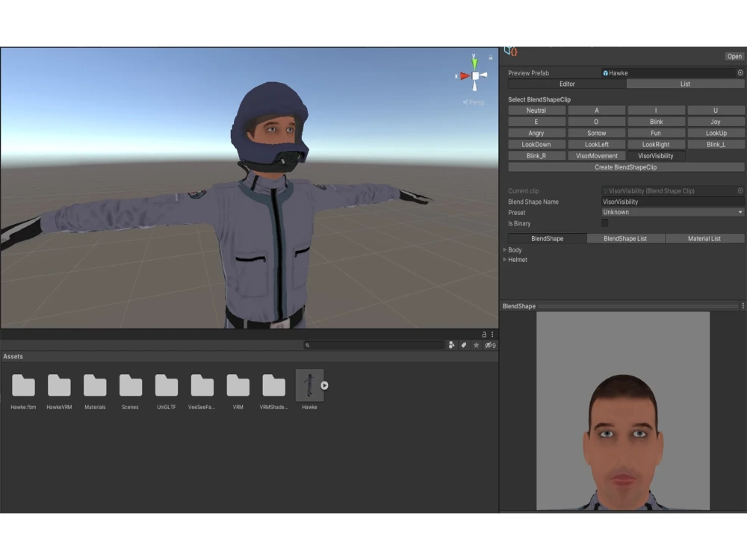Select the Blink_R blend shape clip
The width and height of the screenshot is (747, 560).
(x=536, y=156)
